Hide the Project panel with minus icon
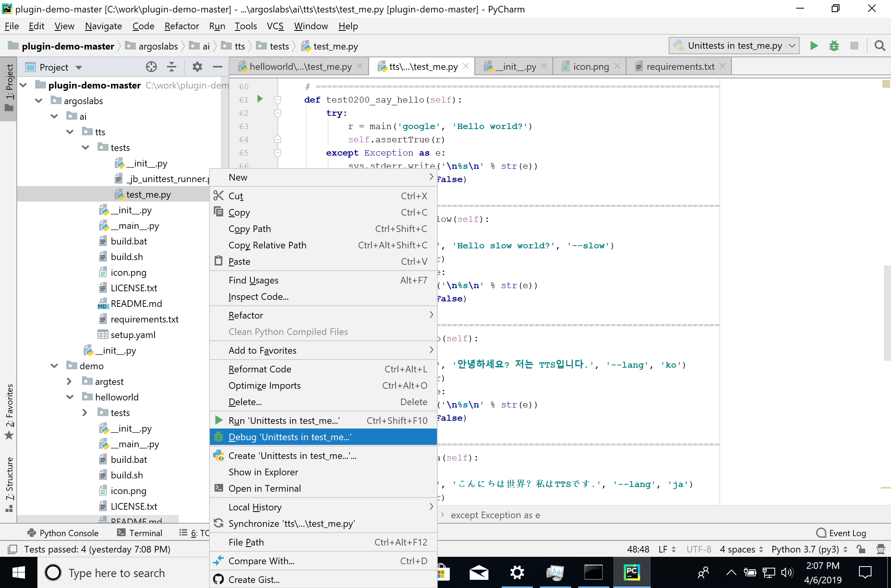 click(x=218, y=67)
